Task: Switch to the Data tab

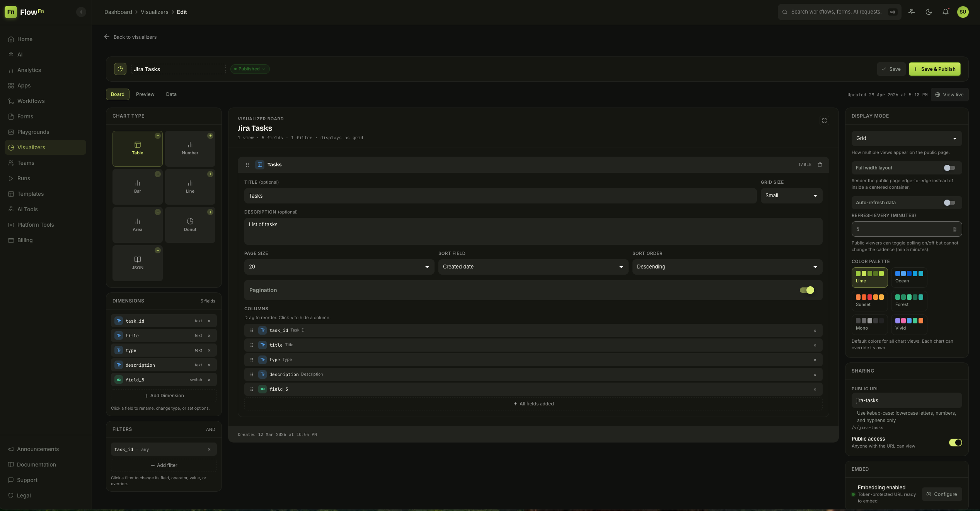Action: pyautogui.click(x=171, y=94)
